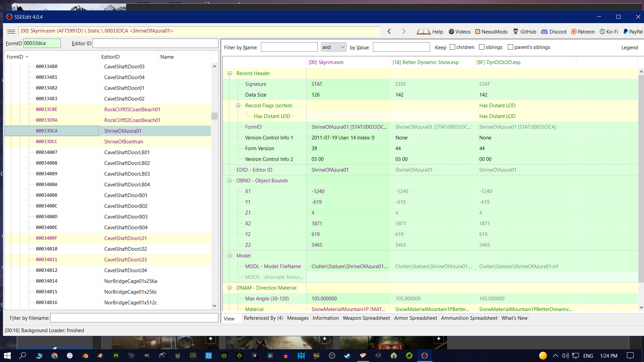Image resolution: width=644 pixels, height=362 pixels.
Task: Select the Messages tab at bottom
Action: coord(297,318)
